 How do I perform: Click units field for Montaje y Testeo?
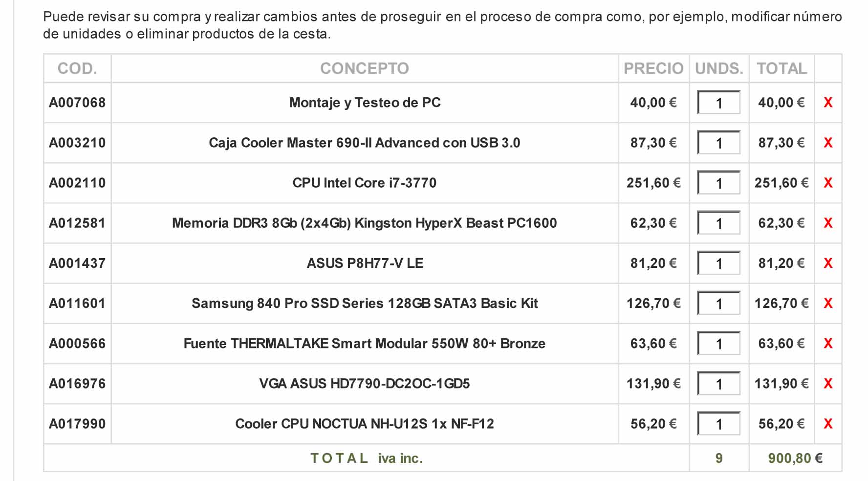click(718, 103)
